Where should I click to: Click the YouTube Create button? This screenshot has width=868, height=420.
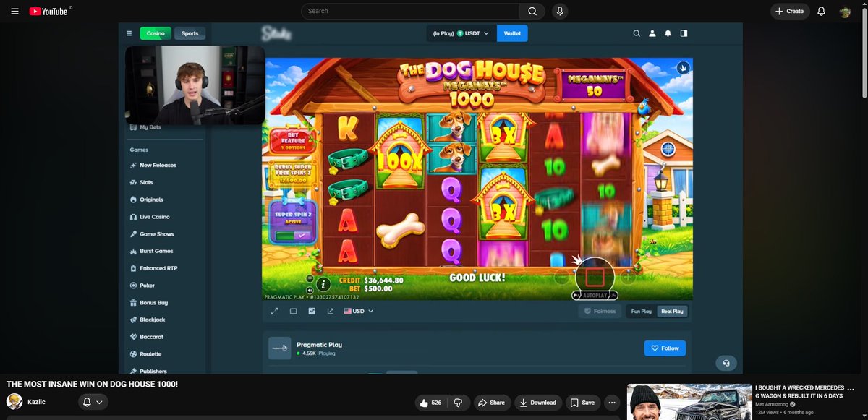(x=789, y=11)
